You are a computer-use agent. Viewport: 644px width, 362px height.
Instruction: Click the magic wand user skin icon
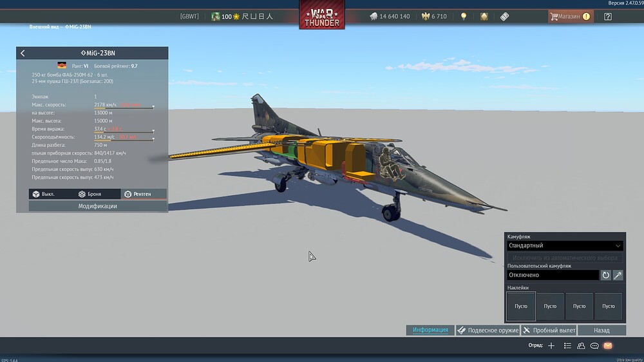[x=618, y=275]
